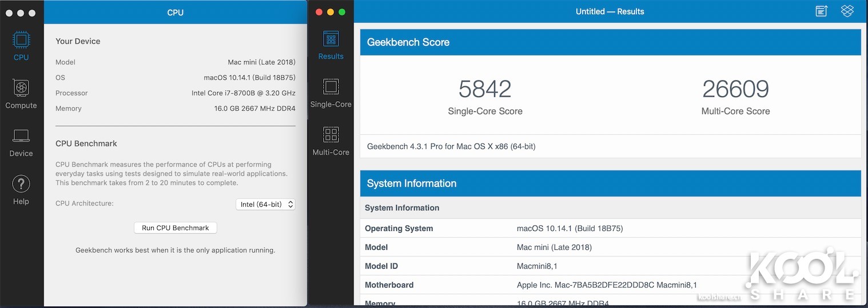The width and height of the screenshot is (868, 308).
Task: Click the Run CPU Benchmark button
Action: coord(176,227)
